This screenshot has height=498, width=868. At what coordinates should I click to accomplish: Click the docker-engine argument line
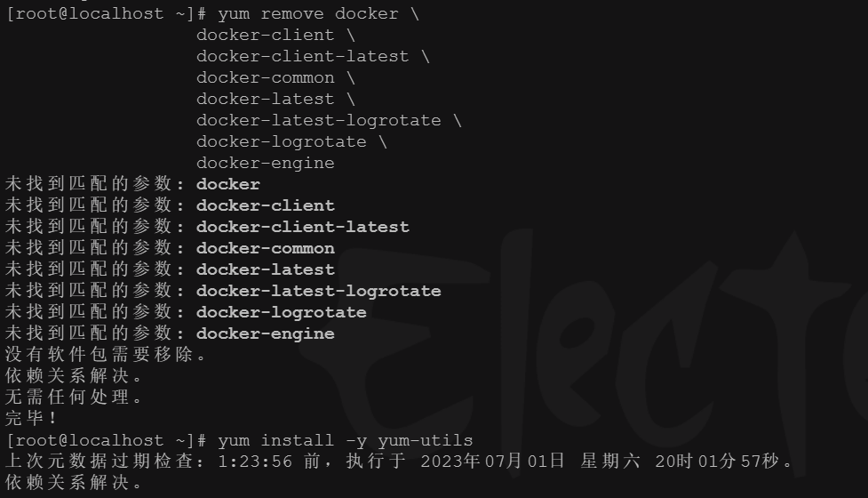pos(265,163)
